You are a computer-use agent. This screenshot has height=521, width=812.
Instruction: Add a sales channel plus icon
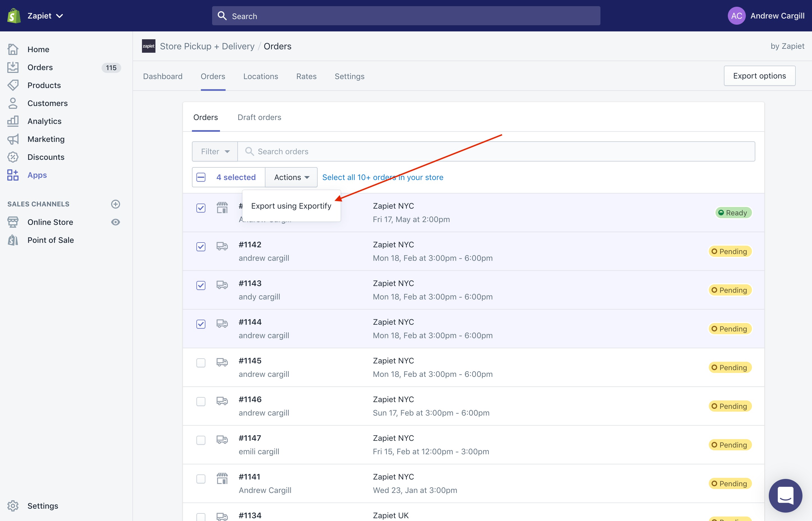pyautogui.click(x=115, y=204)
